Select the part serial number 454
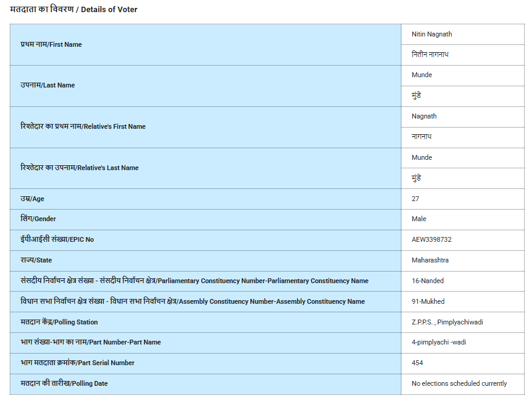Screen dimensions: 532x401 point(417,363)
